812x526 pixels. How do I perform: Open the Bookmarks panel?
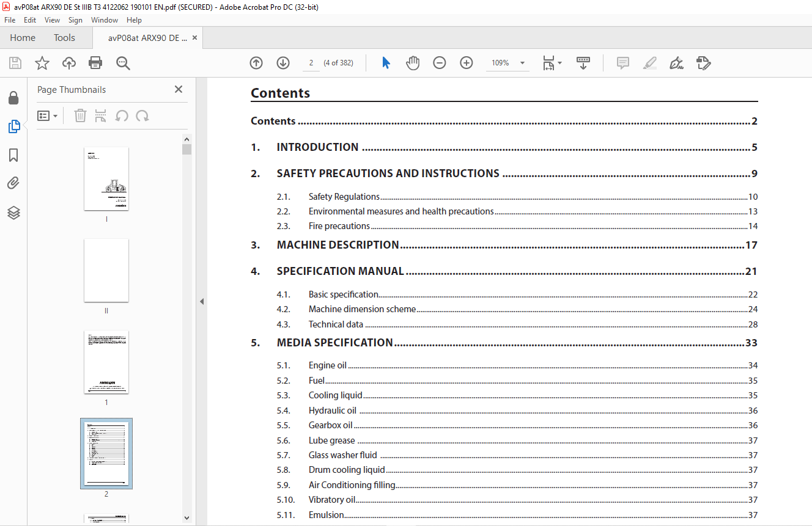coord(13,155)
